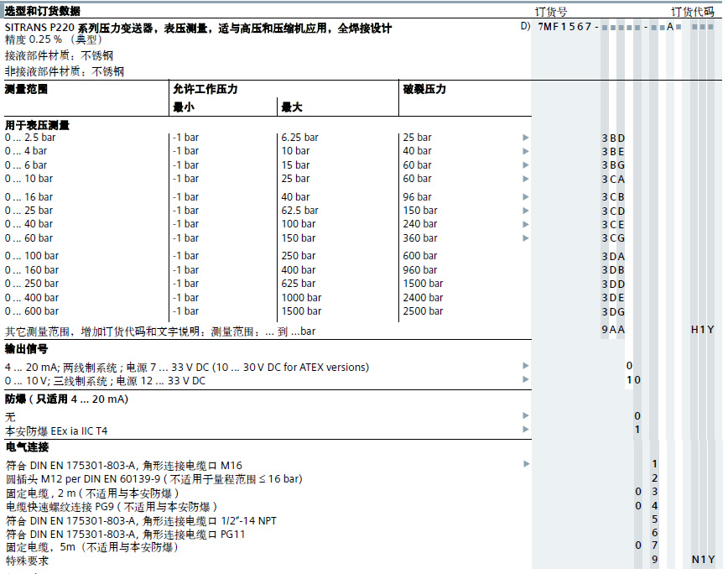728x574 pixels.
Task: Select the 接液部件材质：不锈钢 line
Action: tap(59, 55)
